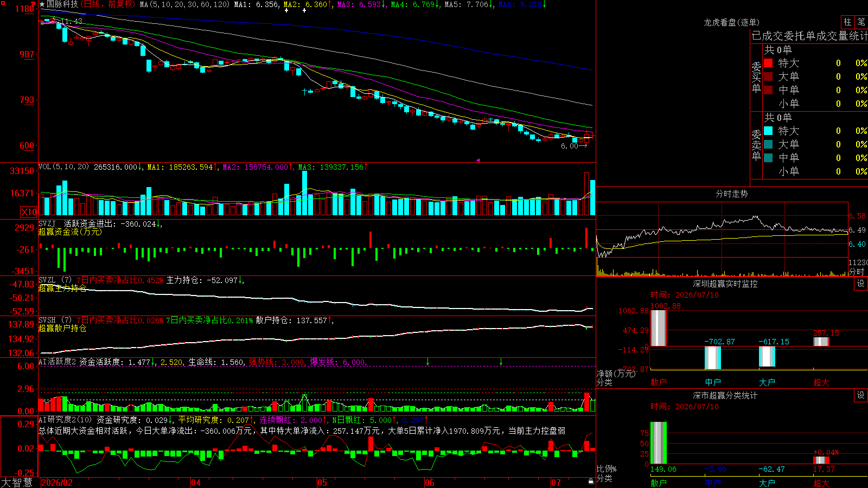
Task: Toggle the X10 volume scale marker
Action: click(29, 212)
